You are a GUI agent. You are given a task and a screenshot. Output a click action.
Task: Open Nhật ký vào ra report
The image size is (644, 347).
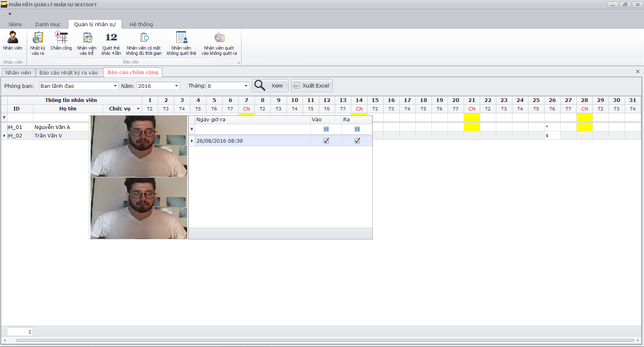(37, 43)
